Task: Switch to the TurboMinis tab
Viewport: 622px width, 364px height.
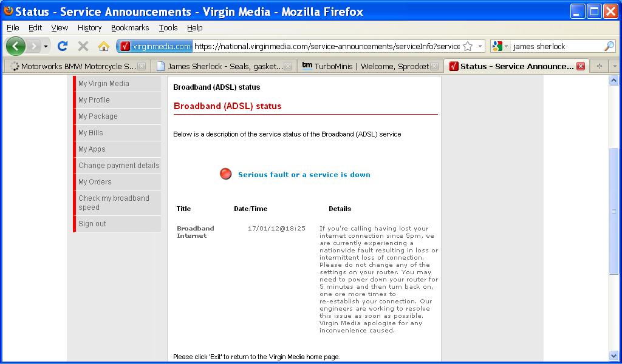Action: (366, 66)
